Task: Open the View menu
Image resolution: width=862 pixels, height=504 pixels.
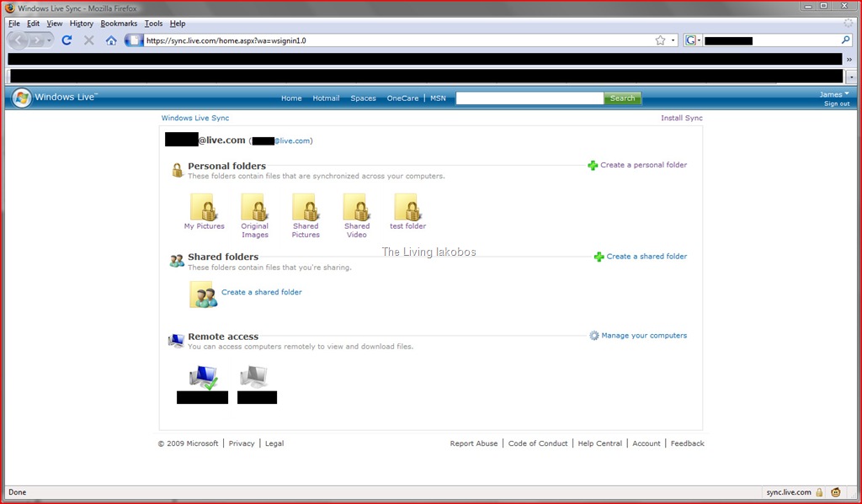Action: coord(55,24)
